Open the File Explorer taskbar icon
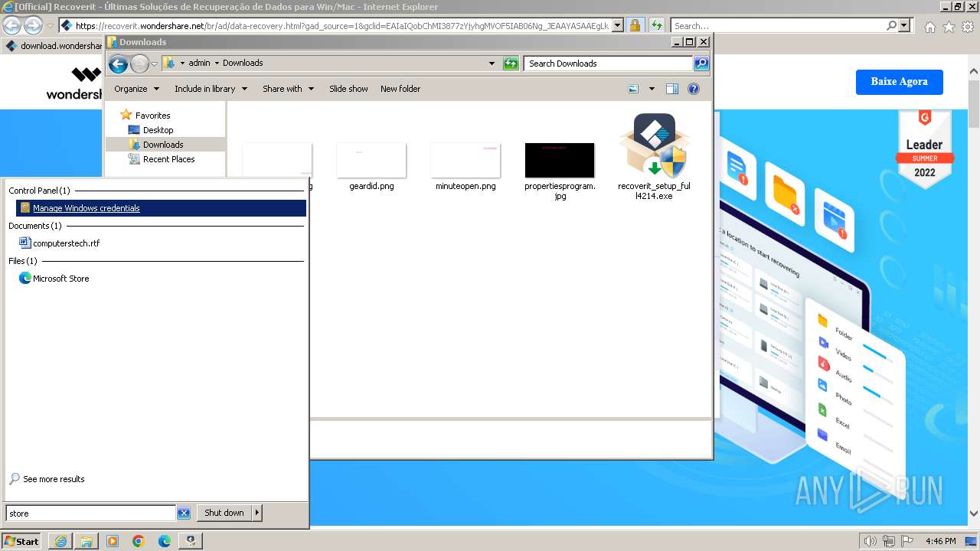This screenshot has width=980, height=551. (87, 541)
